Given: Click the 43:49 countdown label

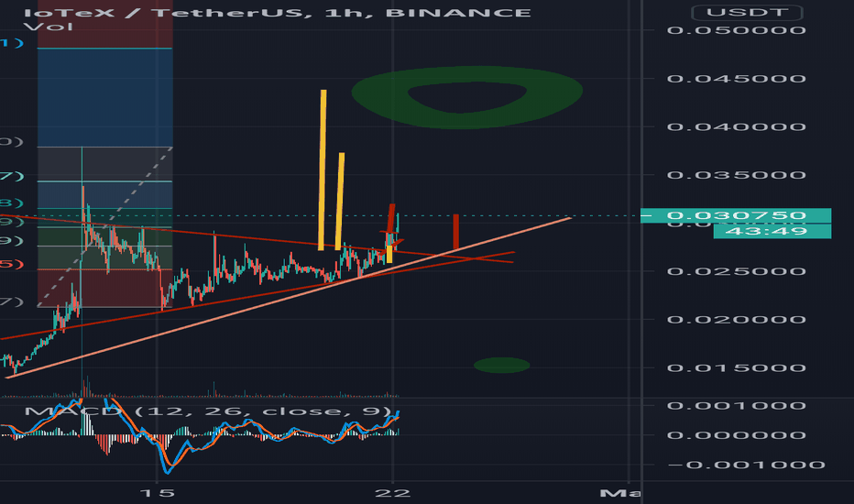Looking at the screenshot, I should coord(772,231).
